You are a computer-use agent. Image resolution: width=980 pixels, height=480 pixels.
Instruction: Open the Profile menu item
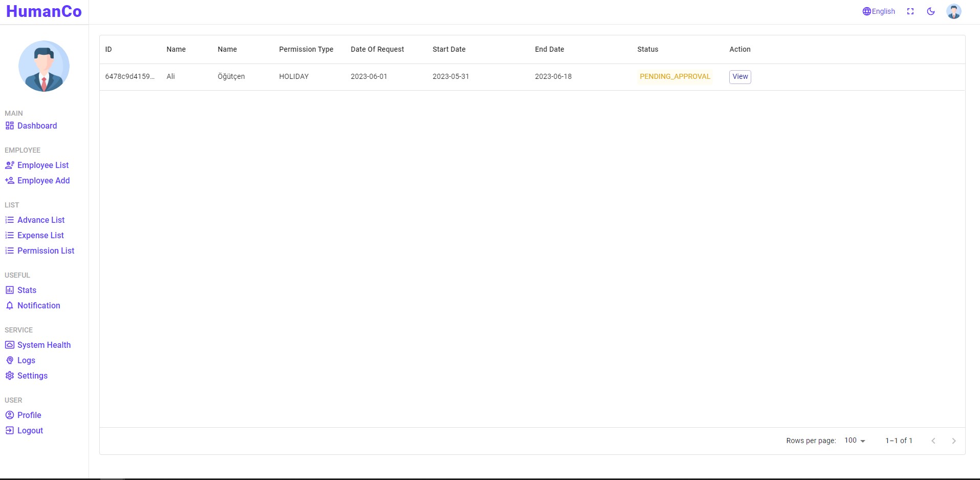click(x=29, y=415)
